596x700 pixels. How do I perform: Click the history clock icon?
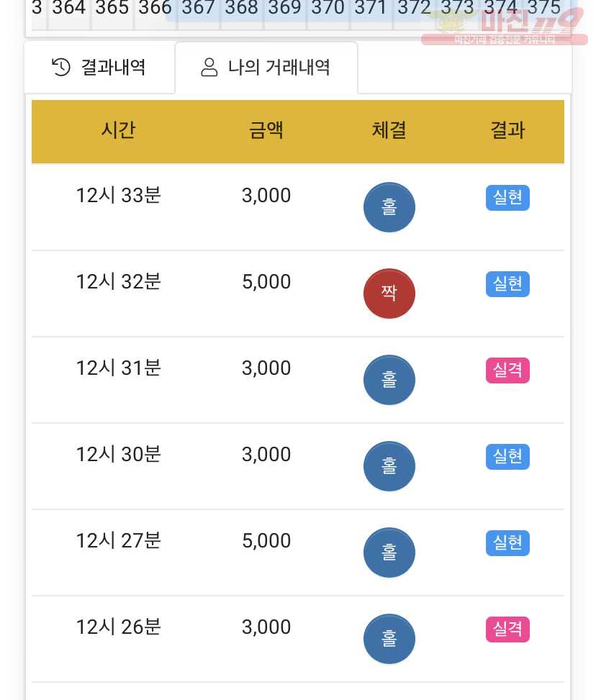pyautogui.click(x=60, y=68)
